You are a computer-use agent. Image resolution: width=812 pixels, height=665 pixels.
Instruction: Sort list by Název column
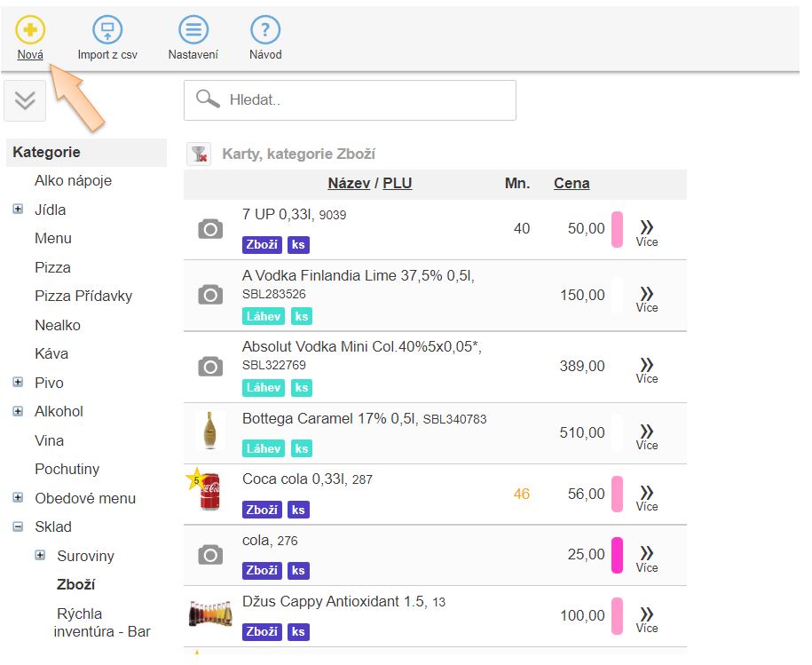point(349,184)
